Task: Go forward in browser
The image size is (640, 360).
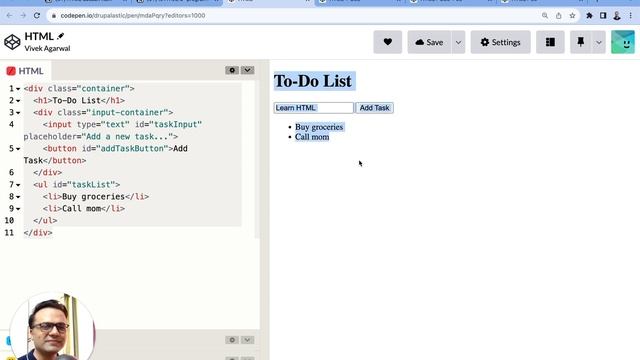Action: tap(23, 16)
